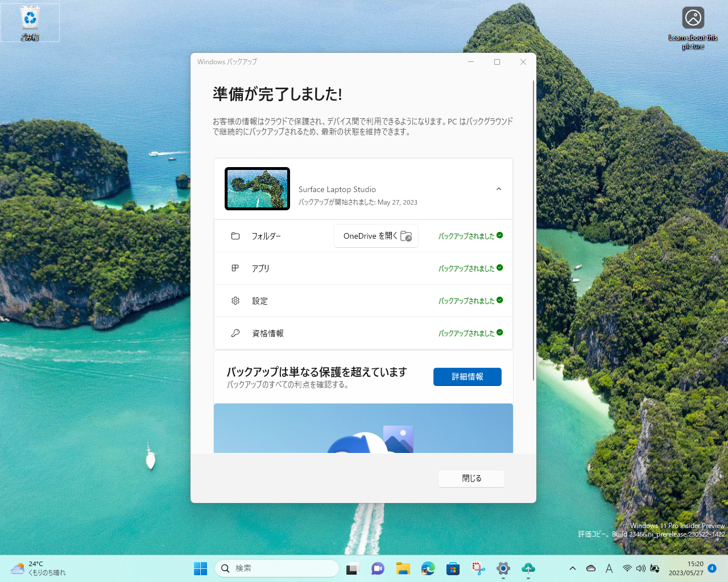This screenshot has height=582, width=728.
Task: Open Microsoft Edge from the taskbar
Action: pos(428,568)
